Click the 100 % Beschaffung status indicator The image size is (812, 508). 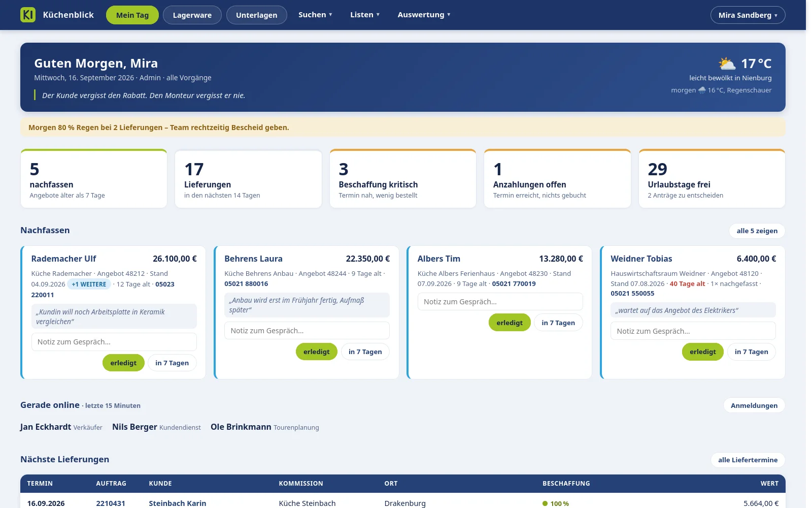556,503
